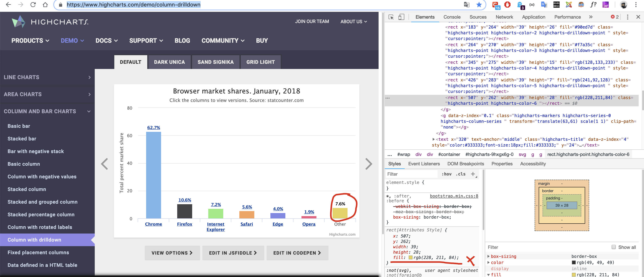Open DevTools customize three-dot menu
Screen dimensions: 644x277
click(x=628, y=17)
